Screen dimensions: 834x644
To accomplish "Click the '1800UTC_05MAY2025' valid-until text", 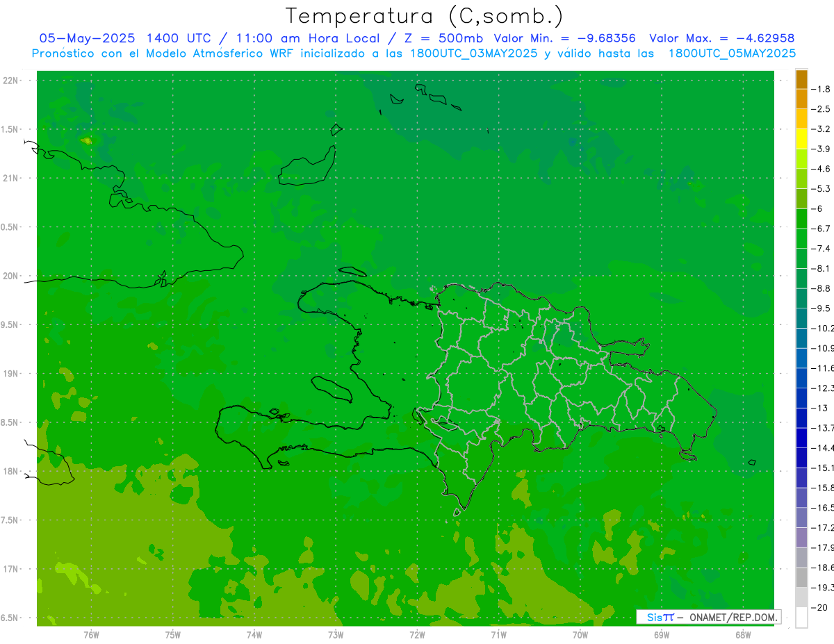I will pos(732,53).
